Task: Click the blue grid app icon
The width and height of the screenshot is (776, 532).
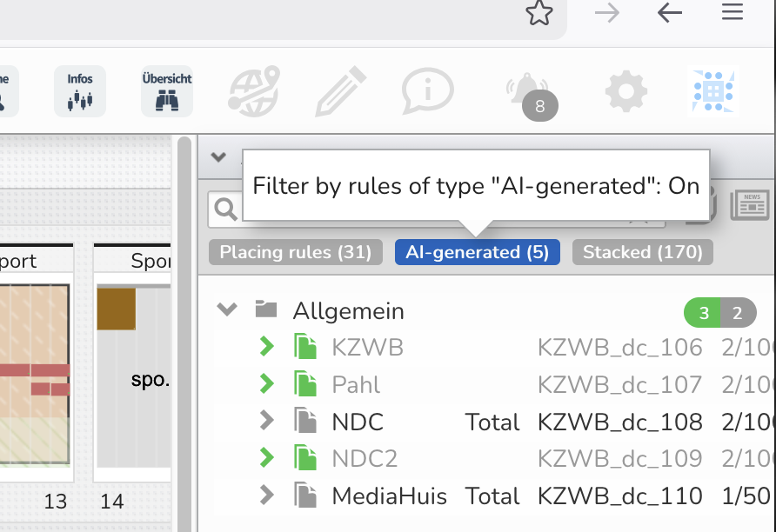Action: (x=712, y=91)
